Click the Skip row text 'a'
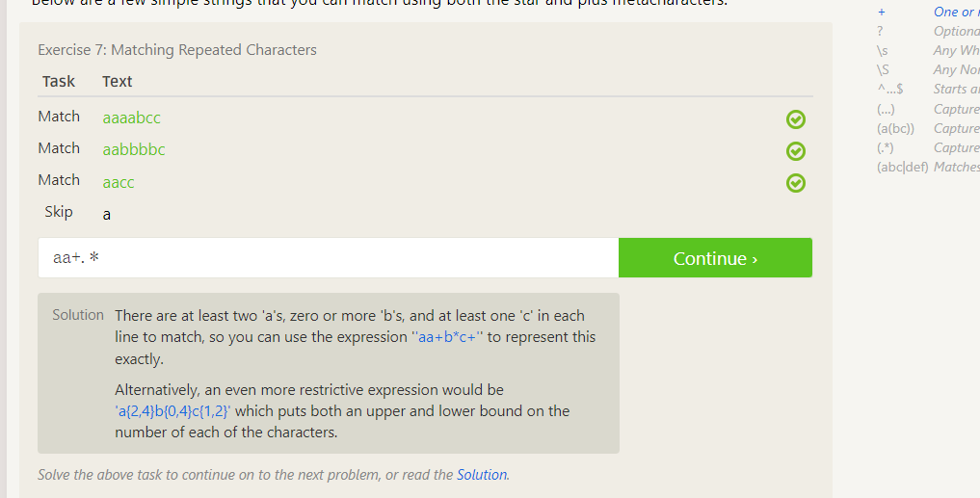 (107, 214)
